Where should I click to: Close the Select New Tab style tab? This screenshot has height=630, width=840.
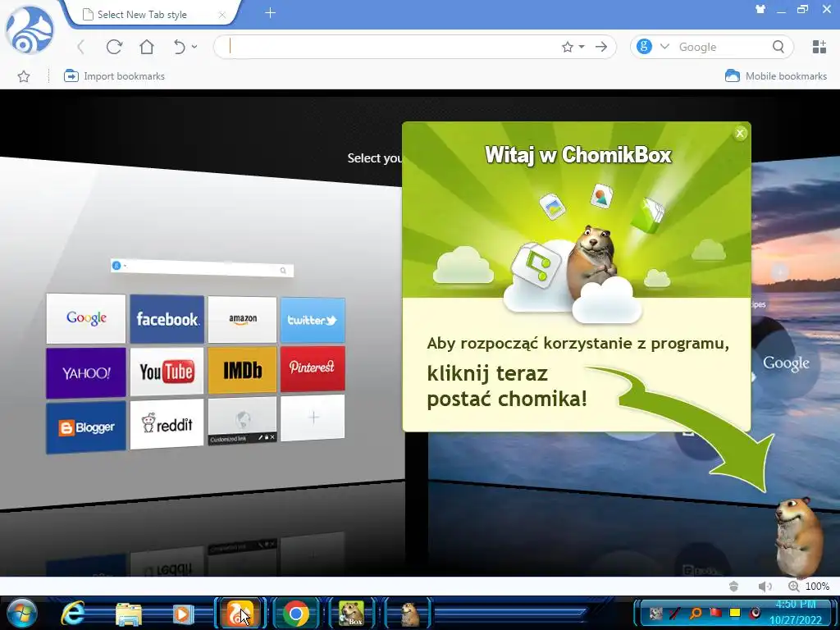point(221,15)
